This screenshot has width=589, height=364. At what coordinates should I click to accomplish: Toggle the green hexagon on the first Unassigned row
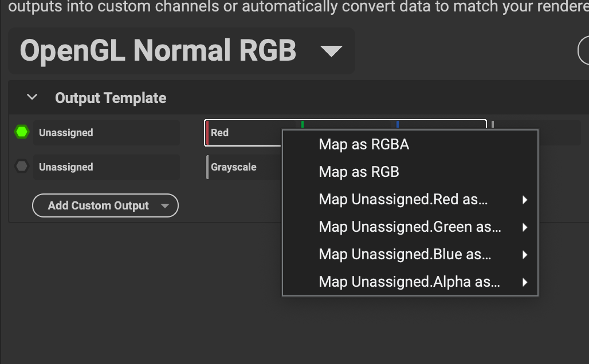coord(22,132)
